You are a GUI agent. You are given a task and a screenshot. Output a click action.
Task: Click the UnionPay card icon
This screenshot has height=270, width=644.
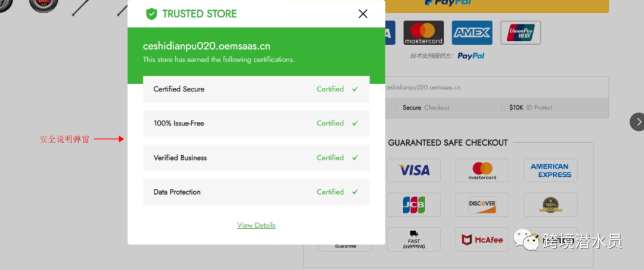coord(521,32)
